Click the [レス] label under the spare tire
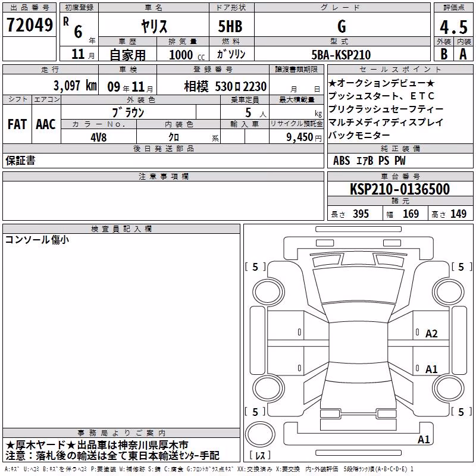This screenshot has height=476, width=476. pyautogui.click(x=260, y=455)
